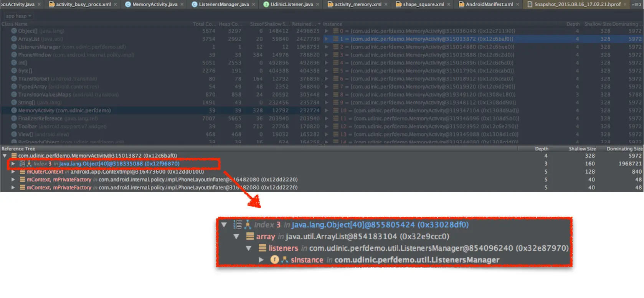Screen dimensions: 644x298
Task: Click the class icon beside FinalizerReference row
Action: coord(14,119)
